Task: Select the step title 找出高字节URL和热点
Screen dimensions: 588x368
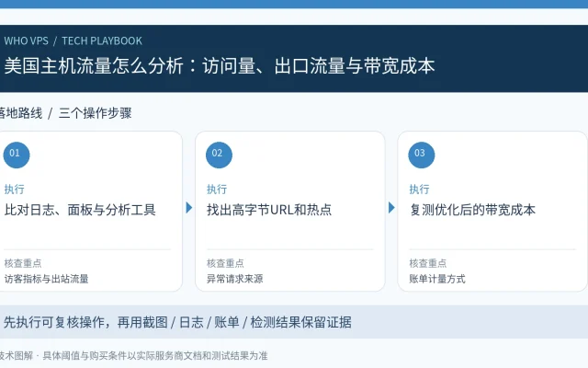Action: pyautogui.click(x=269, y=210)
